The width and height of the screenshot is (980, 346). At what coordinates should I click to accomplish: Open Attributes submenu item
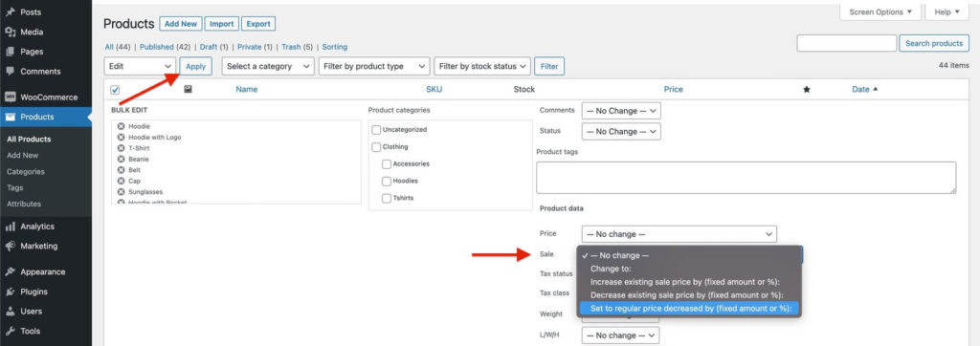24,204
